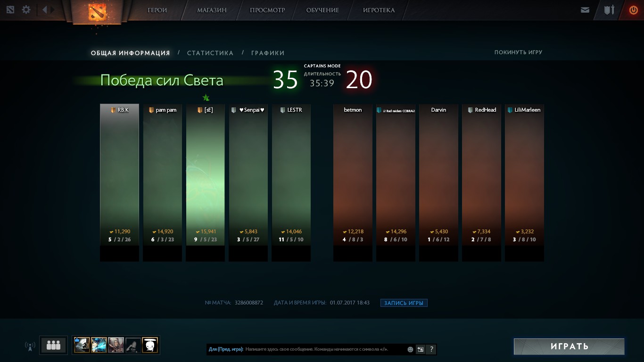Click the ЗАПИСЬ ИГРЫ replay button
This screenshot has width=644, height=362.
404,303
